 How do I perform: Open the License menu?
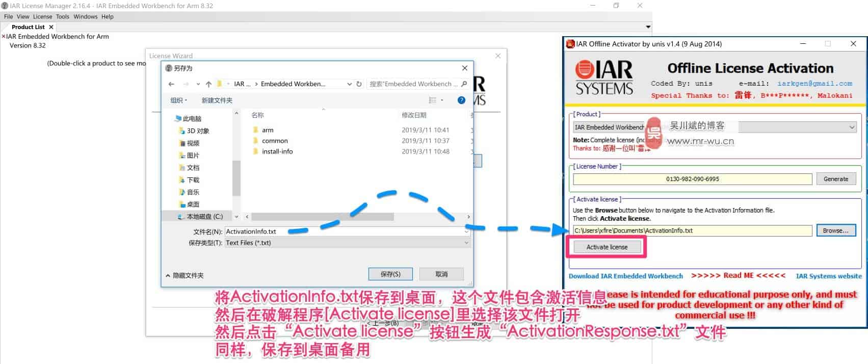(x=43, y=16)
